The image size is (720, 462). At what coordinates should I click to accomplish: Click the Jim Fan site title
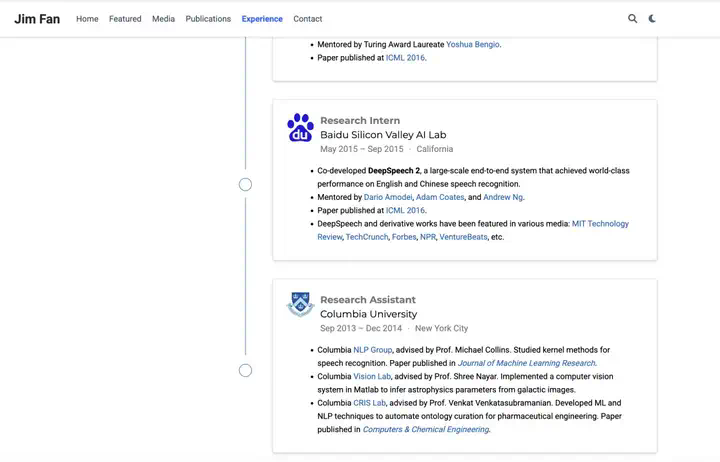coord(37,19)
